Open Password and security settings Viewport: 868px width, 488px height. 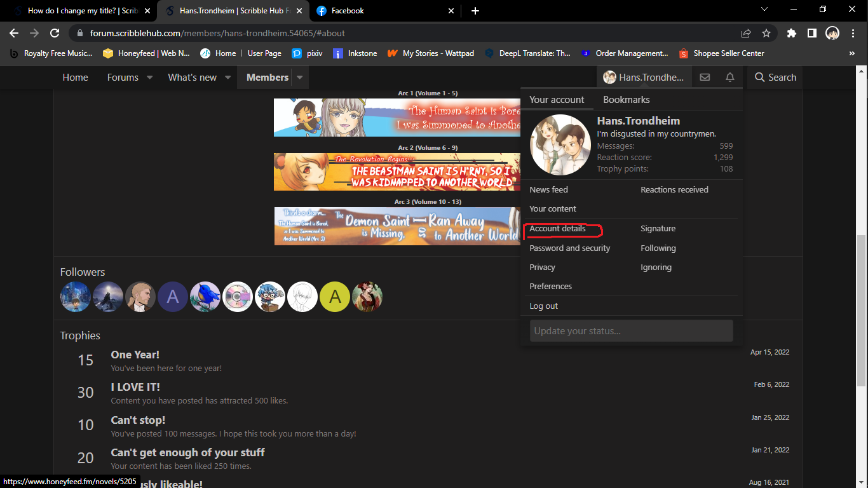point(569,248)
